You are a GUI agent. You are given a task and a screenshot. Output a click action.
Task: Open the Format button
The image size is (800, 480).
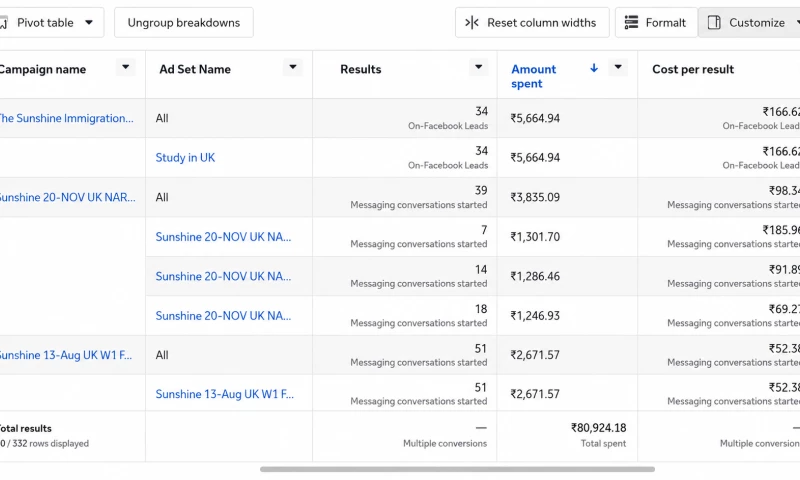(x=656, y=22)
